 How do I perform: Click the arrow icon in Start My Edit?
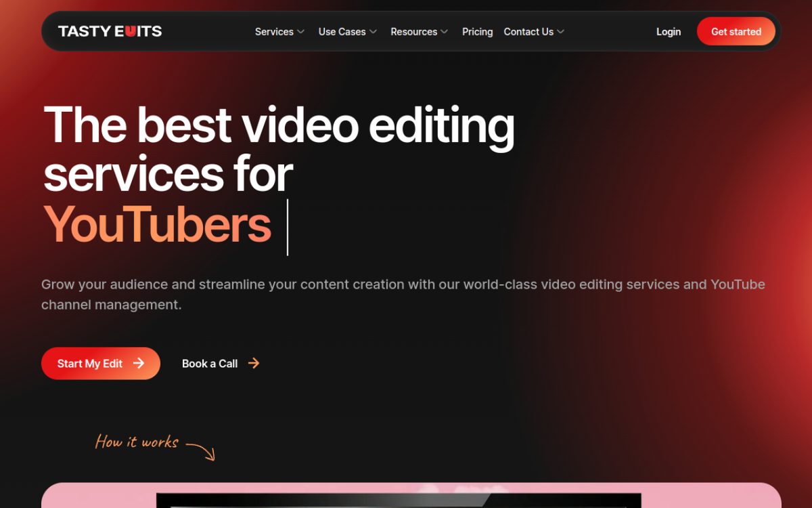tap(139, 364)
